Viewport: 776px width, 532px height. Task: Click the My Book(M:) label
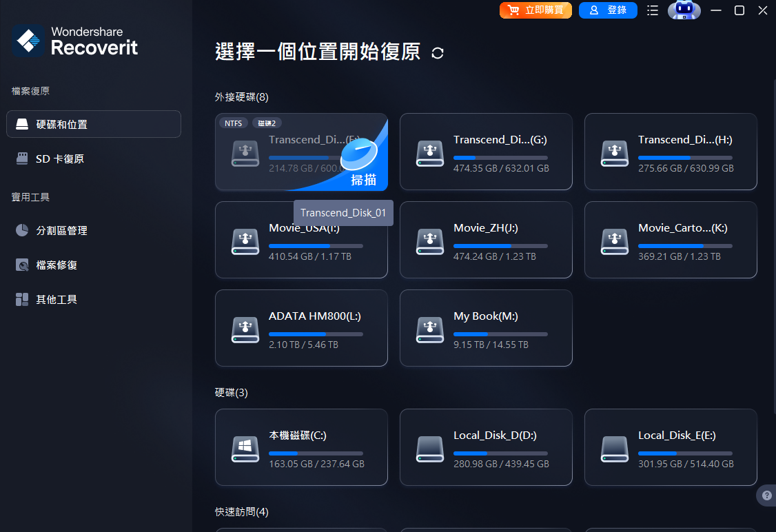pos(485,316)
